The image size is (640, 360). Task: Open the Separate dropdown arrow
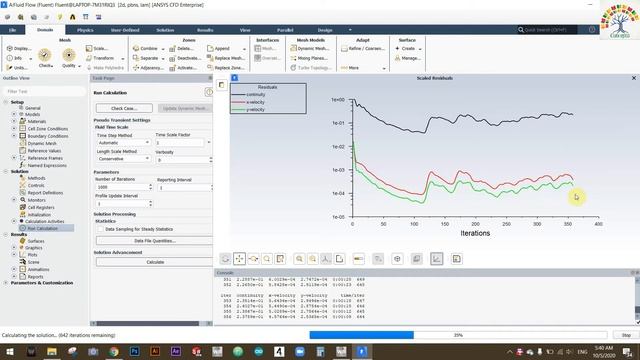coord(163,58)
